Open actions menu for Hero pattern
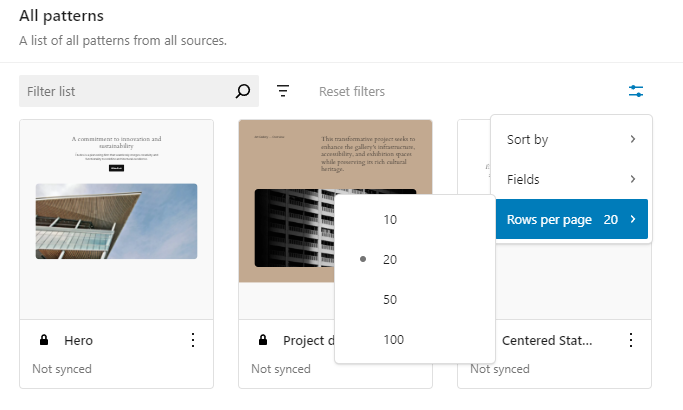The height and width of the screenshot is (410, 683). 193,340
